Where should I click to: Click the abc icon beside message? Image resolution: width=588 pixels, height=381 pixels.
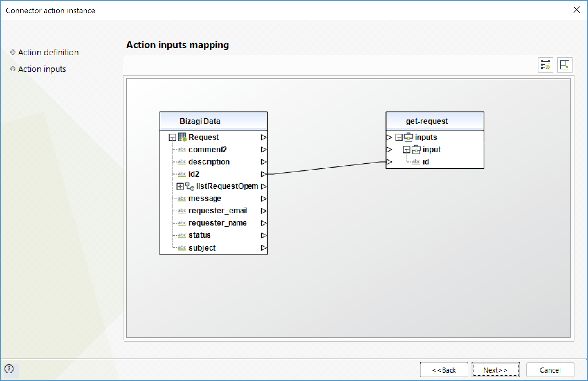click(x=182, y=199)
